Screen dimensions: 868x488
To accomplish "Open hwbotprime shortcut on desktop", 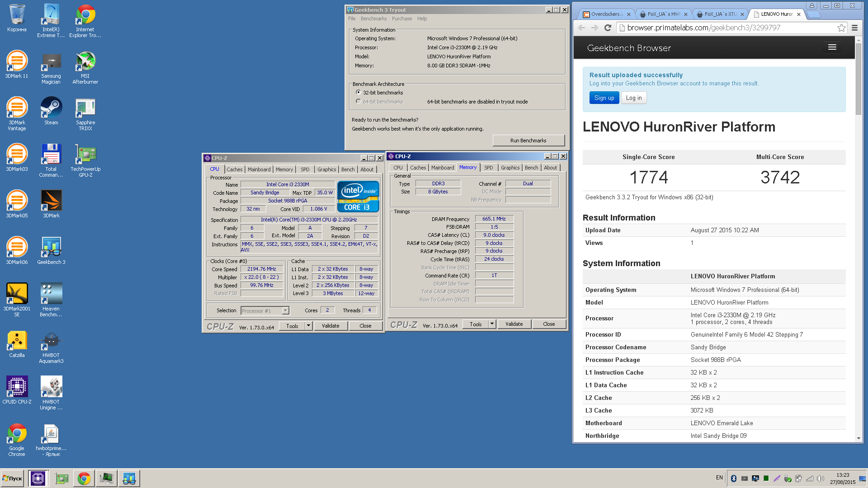I will (51, 441).
